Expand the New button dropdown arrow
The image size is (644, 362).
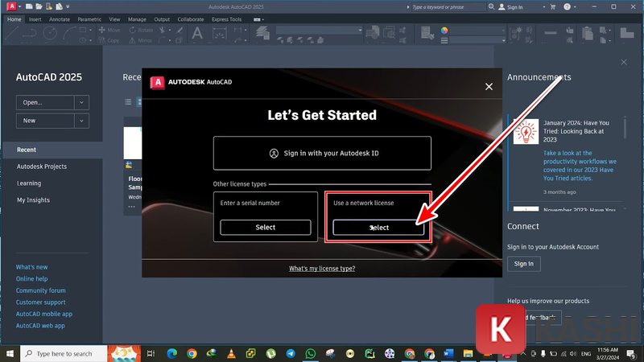click(x=81, y=121)
